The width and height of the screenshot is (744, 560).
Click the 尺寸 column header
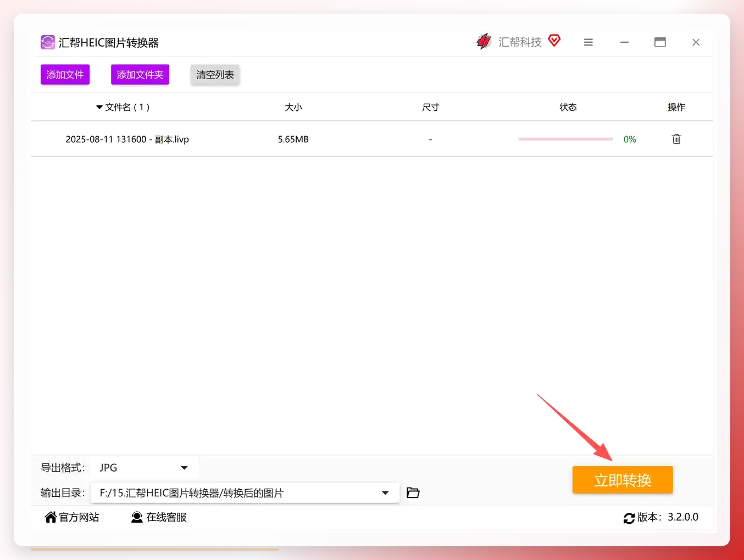(x=431, y=107)
